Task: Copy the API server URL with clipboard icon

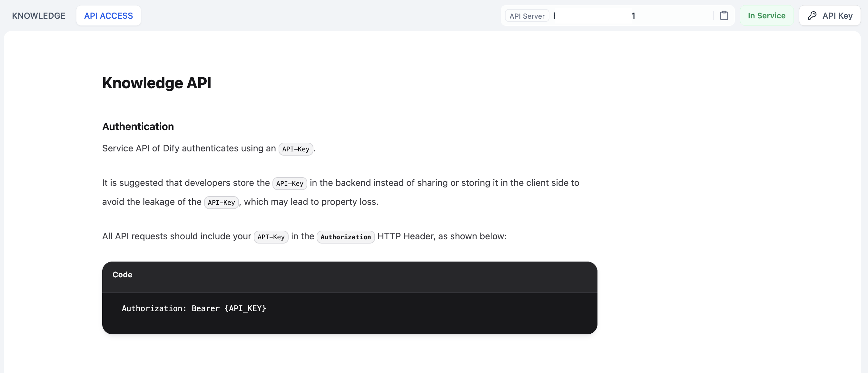Action: click(x=724, y=16)
